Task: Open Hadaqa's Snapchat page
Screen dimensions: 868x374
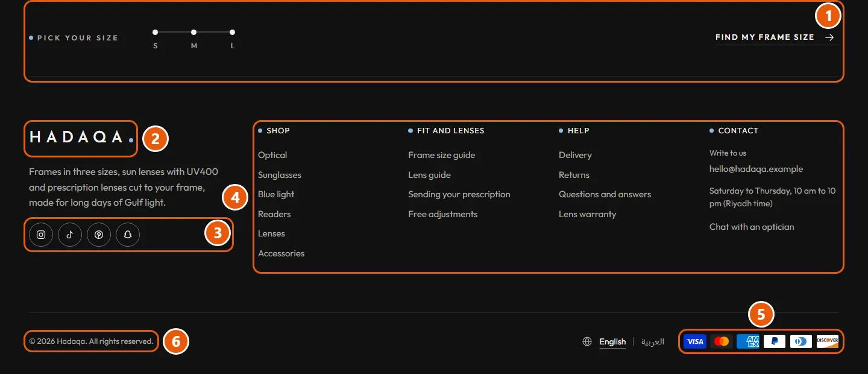Action: (128, 235)
